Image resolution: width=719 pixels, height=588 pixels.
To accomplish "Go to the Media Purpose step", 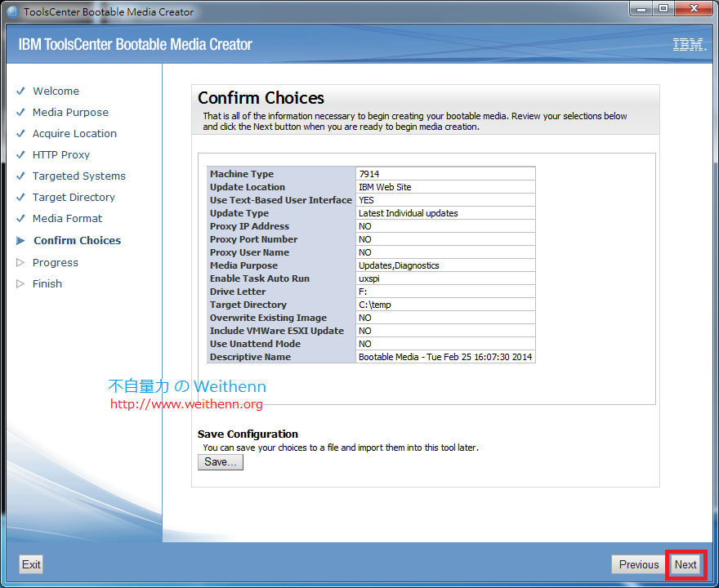I will click(x=70, y=112).
